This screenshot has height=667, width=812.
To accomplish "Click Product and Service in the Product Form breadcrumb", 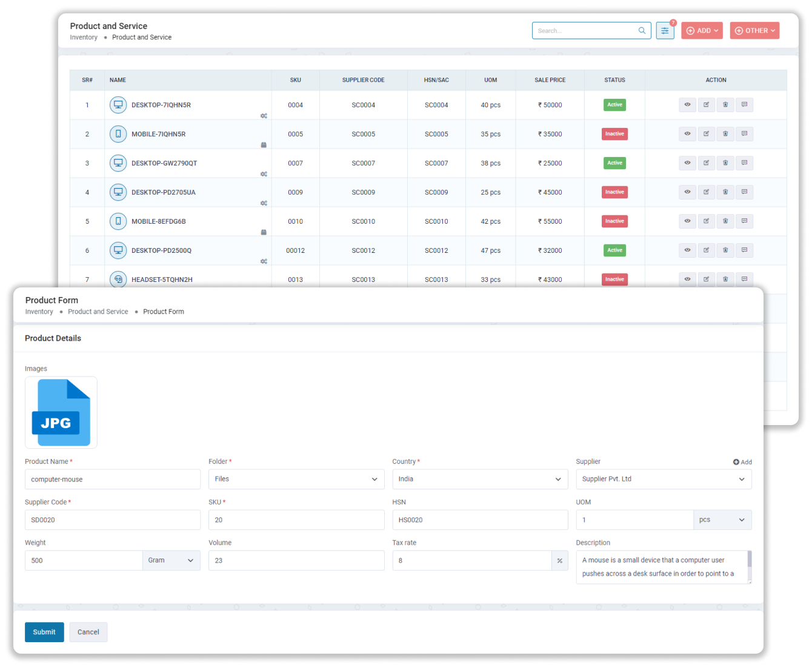I will coord(98,311).
